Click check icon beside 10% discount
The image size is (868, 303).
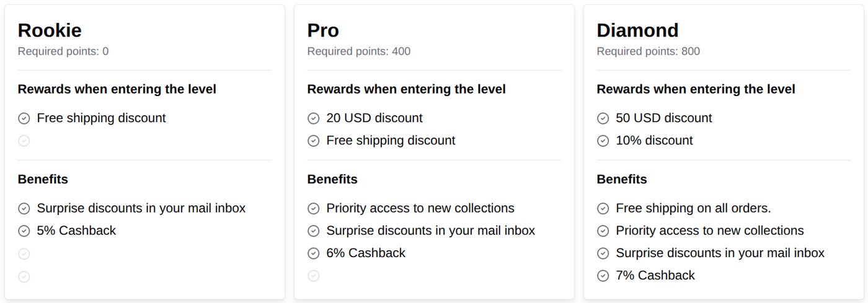(603, 141)
